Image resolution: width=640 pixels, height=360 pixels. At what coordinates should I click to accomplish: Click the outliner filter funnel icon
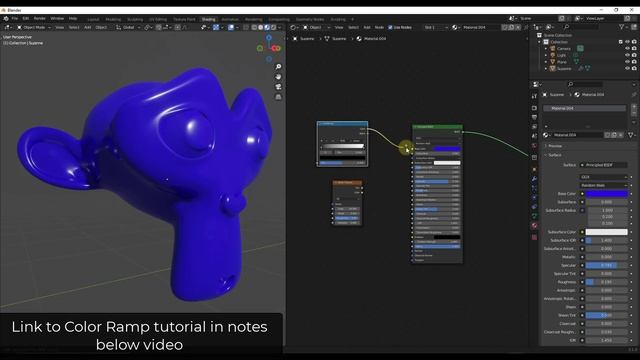click(x=622, y=27)
